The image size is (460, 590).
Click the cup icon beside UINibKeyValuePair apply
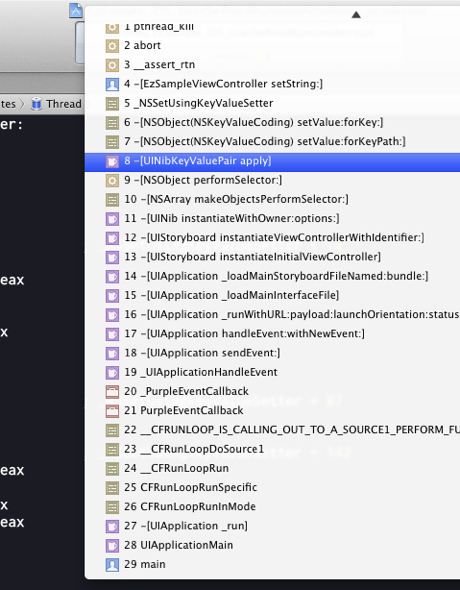click(112, 161)
